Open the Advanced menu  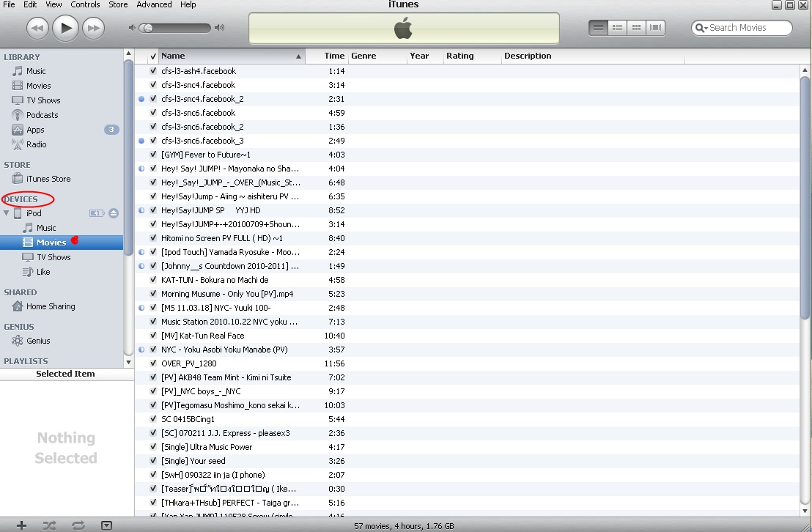tap(154, 4)
